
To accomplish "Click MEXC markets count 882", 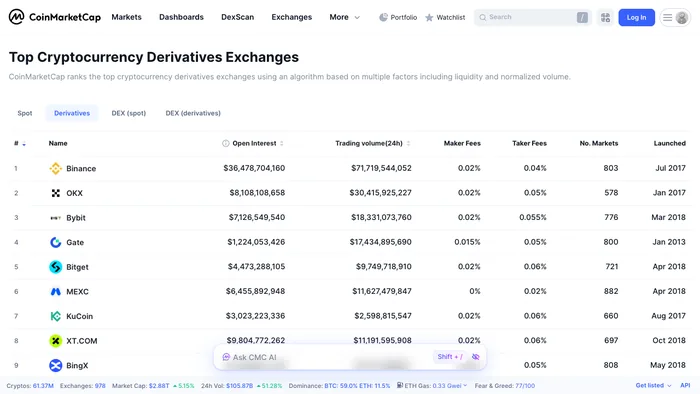I will [x=611, y=291].
